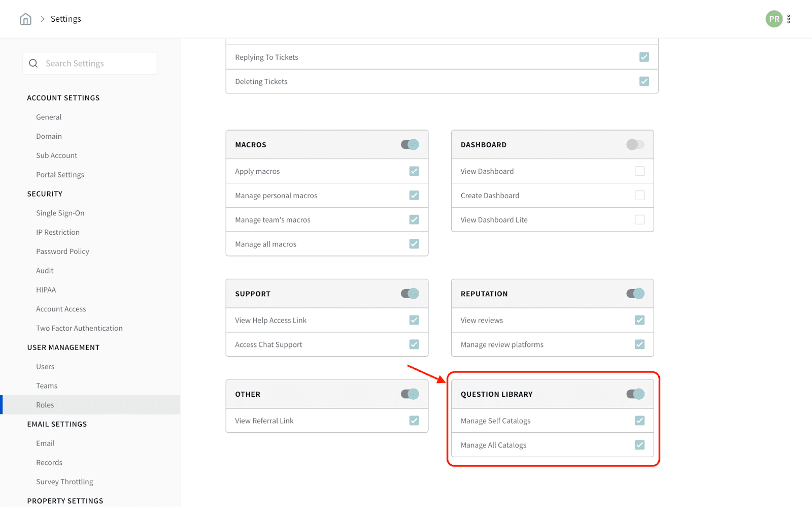The image size is (812, 508).
Task: Type in the Search Settings field
Action: pyautogui.click(x=96, y=63)
